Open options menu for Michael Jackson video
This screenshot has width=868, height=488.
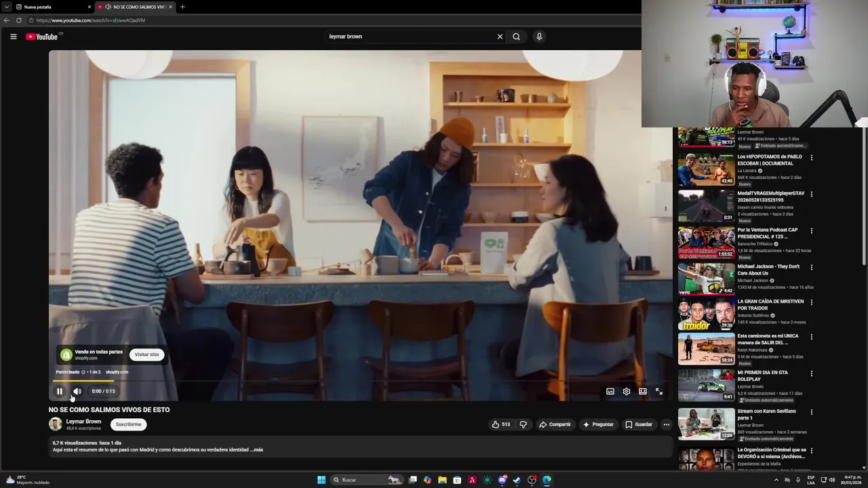[x=811, y=267]
